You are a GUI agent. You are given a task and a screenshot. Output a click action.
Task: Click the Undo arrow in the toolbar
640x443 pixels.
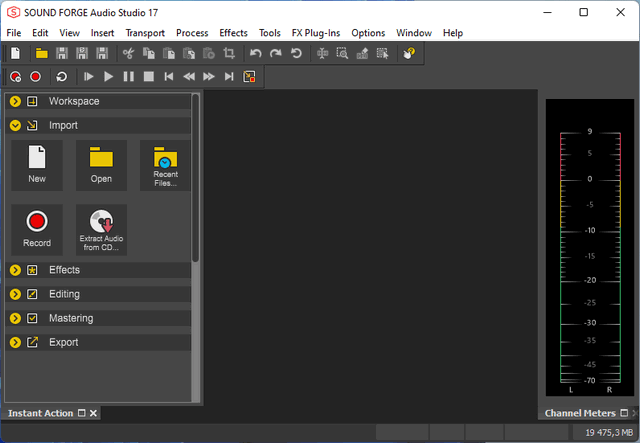[256, 53]
